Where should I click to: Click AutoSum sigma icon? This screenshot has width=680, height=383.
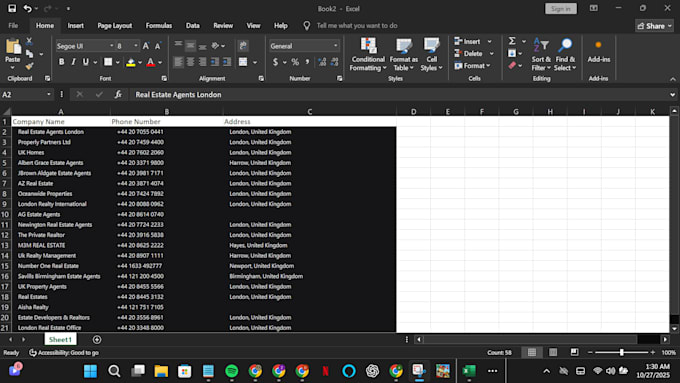tap(512, 41)
